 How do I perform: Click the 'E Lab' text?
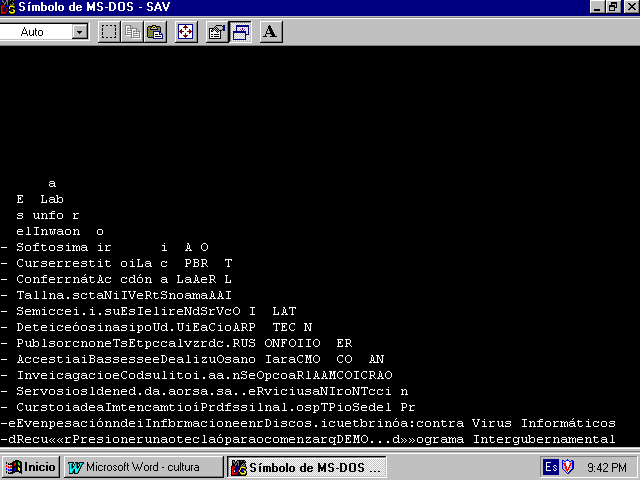[40, 199]
